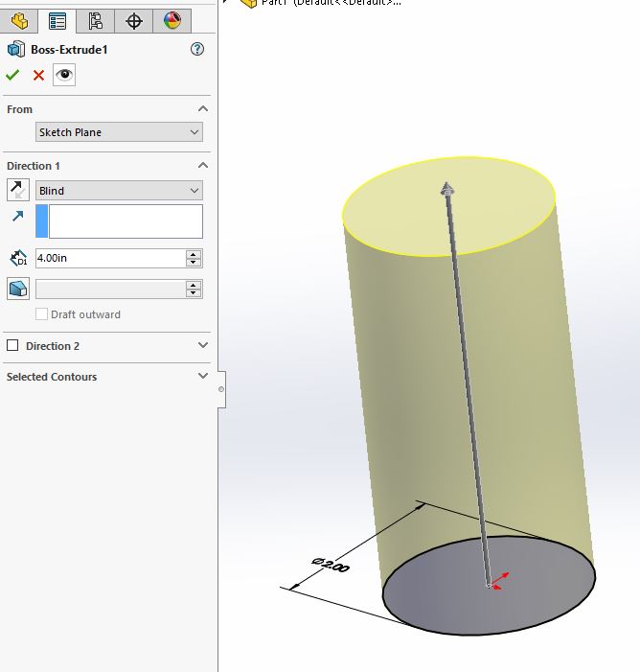The height and width of the screenshot is (672, 640).
Task: Click the green checkmark to accept extrude
Action: pyautogui.click(x=13, y=75)
